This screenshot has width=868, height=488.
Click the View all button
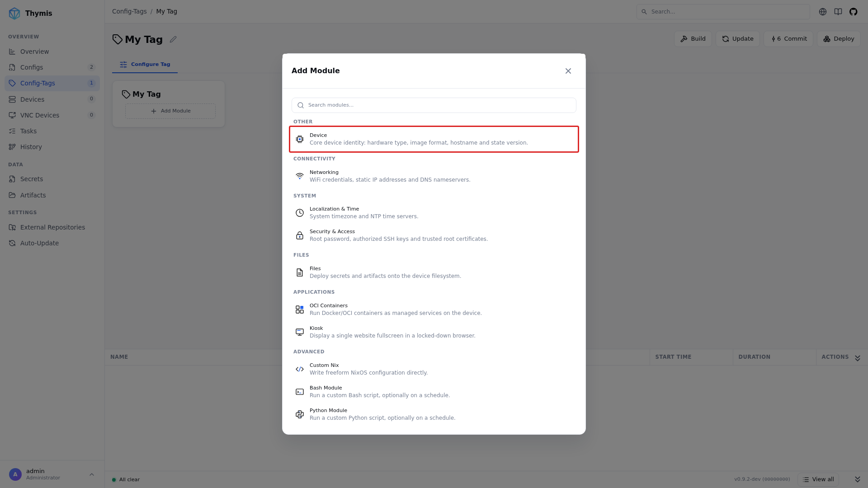point(818,479)
